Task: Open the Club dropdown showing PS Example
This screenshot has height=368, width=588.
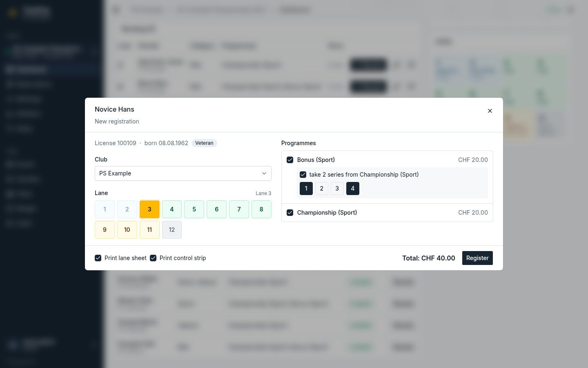Action: coord(183,173)
